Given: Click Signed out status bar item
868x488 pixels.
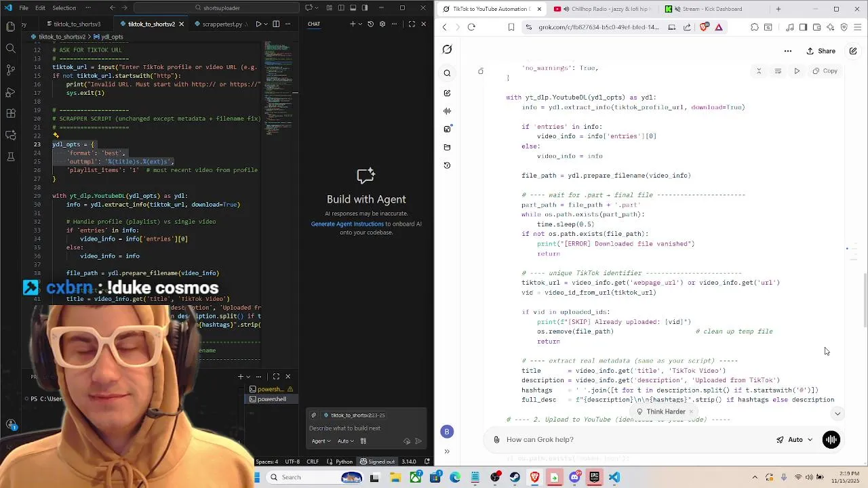Looking at the screenshot, I should [x=377, y=462].
